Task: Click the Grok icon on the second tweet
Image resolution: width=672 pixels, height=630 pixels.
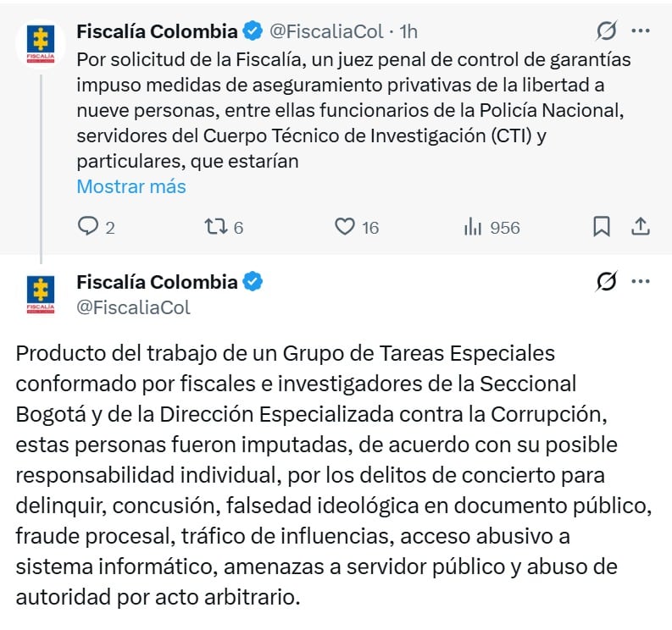Action: pyautogui.click(x=607, y=282)
